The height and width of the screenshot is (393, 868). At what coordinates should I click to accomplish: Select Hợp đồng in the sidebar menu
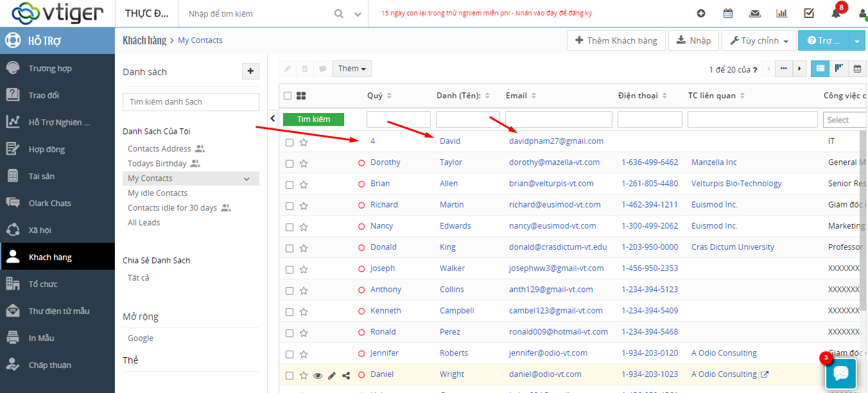tap(47, 150)
